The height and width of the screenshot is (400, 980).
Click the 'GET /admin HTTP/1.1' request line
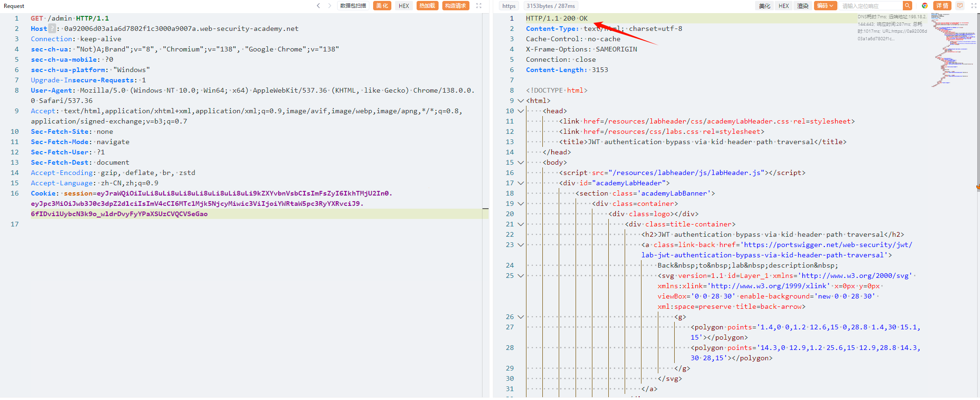point(70,18)
